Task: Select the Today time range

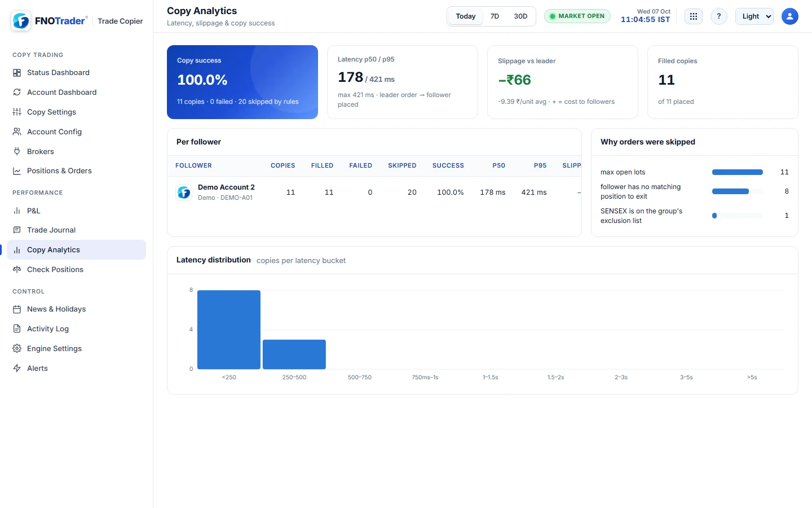Action: coord(466,16)
